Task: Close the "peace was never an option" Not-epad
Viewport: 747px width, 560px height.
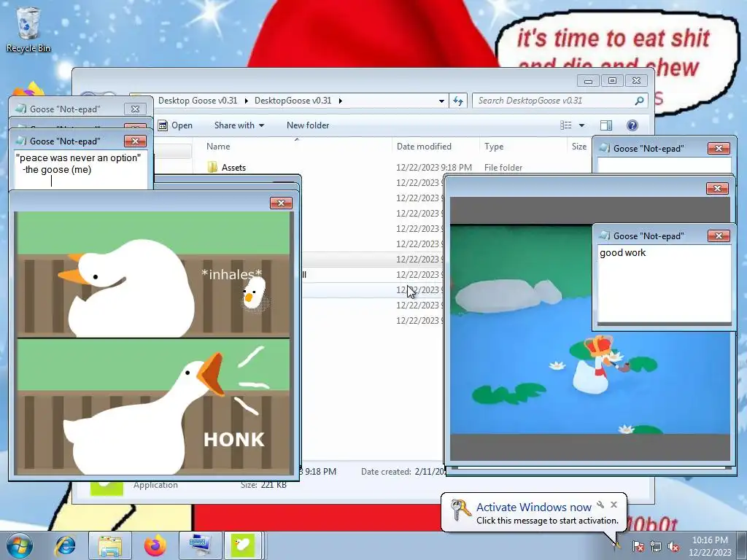Action: [x=135, y=141]
